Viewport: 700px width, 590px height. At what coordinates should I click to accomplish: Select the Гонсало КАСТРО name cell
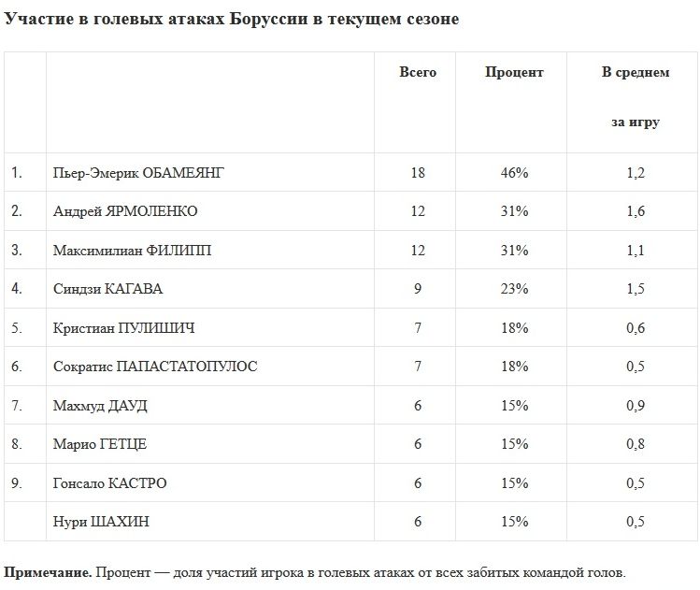tap(111, 483)
